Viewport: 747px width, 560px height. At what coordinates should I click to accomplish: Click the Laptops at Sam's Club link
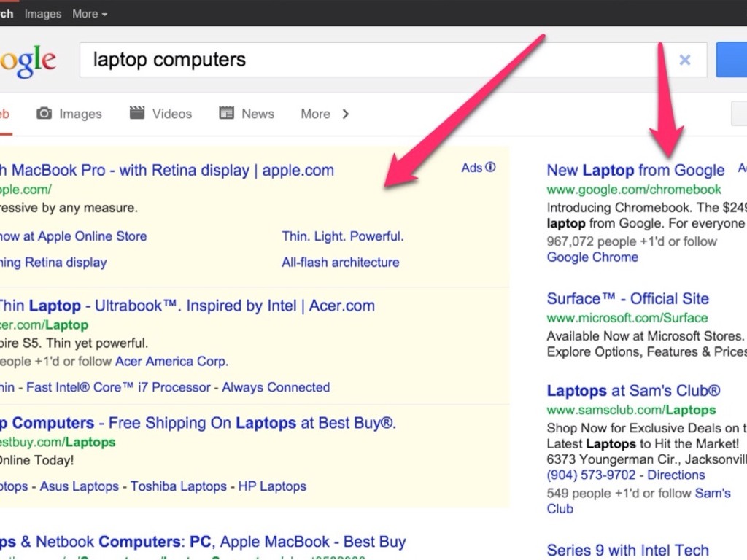point(633,391)
